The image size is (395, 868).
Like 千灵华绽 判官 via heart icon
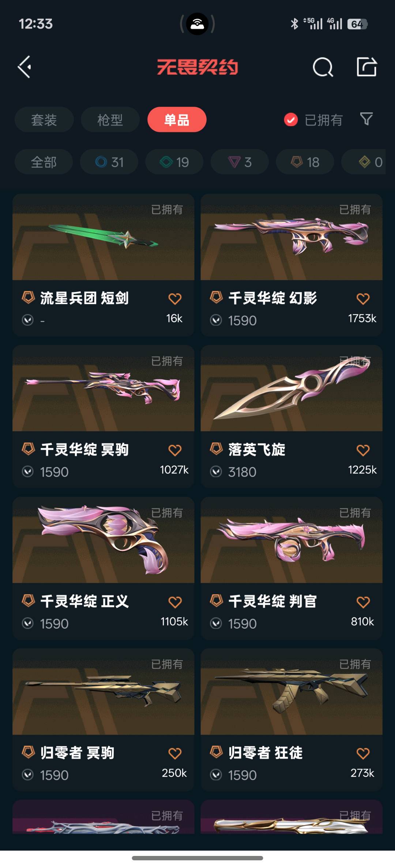(363, 602)
